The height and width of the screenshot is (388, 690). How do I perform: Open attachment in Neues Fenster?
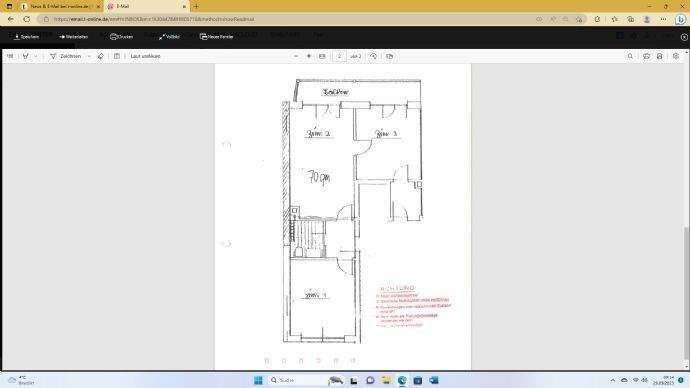pos(217,37)
